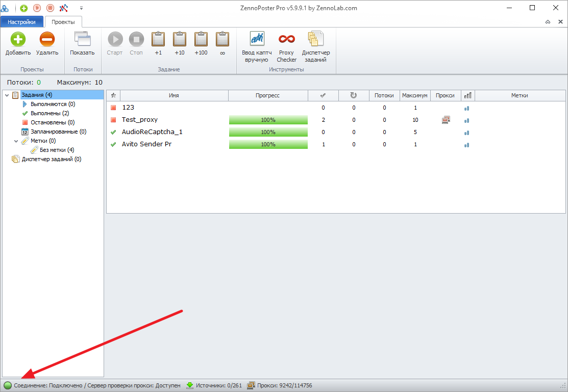Click the Прокси: 9242/114756 status entry
This screenshot has height=392, width=568.
pyautogui.click(x=280, y=385)
